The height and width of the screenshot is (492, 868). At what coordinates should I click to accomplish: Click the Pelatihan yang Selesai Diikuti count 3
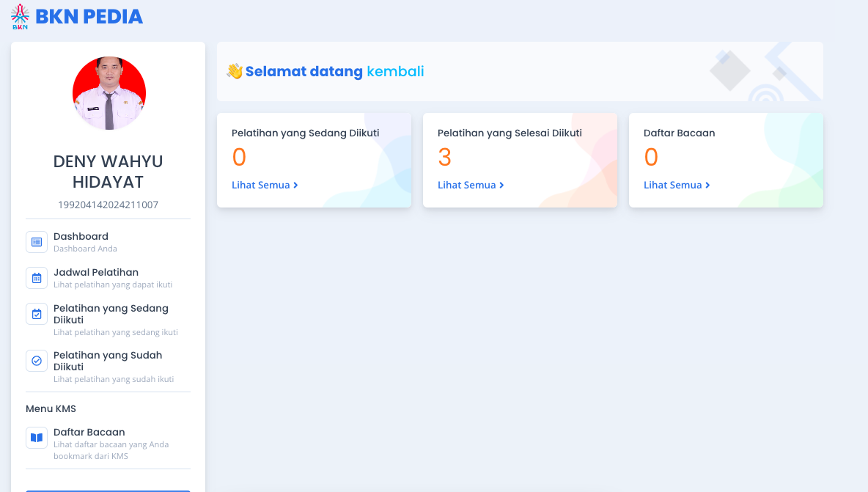(445, 158)
